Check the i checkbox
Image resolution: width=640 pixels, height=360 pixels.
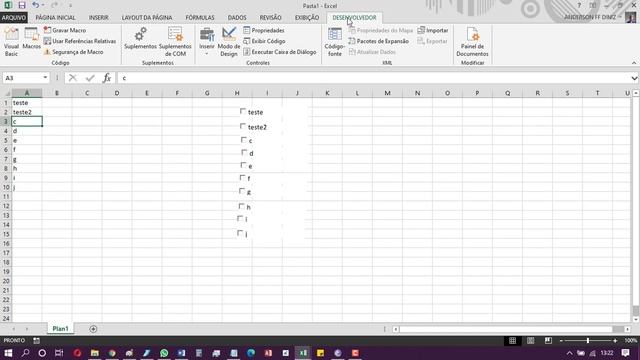[240, 218]
